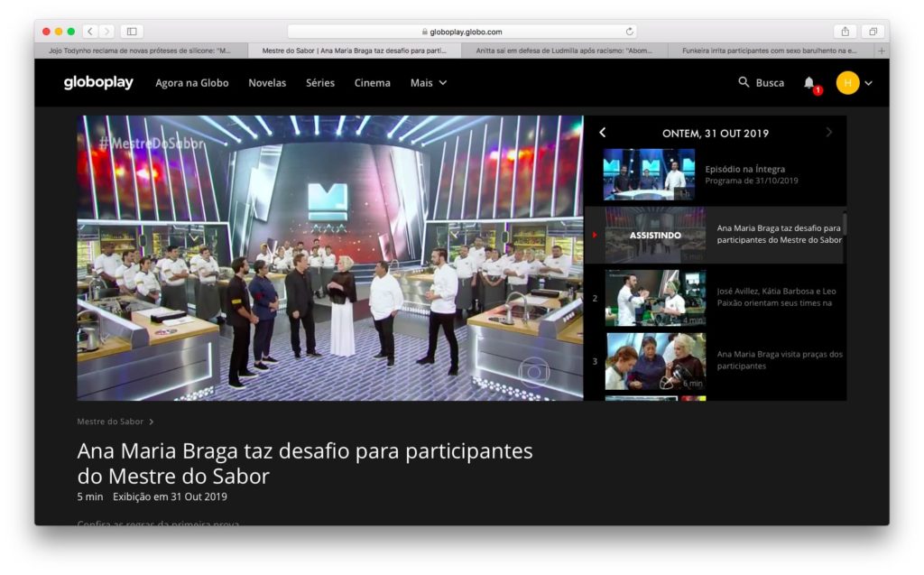924x575 pixels.
Task: Click the Busca search icon
Action: pos(744,83)
